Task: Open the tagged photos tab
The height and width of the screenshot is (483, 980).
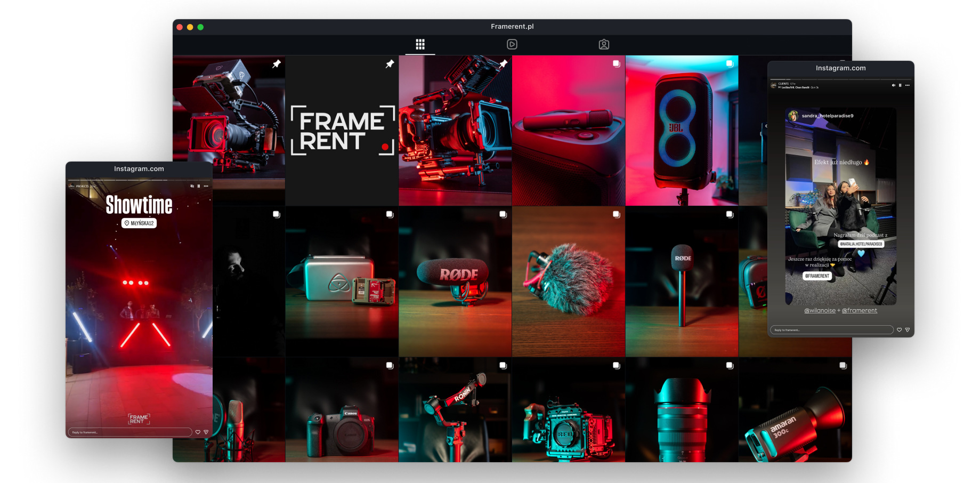Action: (603, 44)
